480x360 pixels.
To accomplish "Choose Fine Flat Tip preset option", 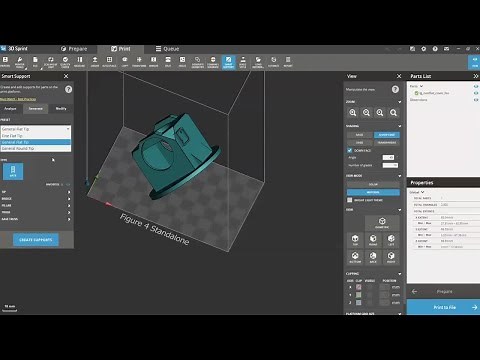I will tap(36, 136).
